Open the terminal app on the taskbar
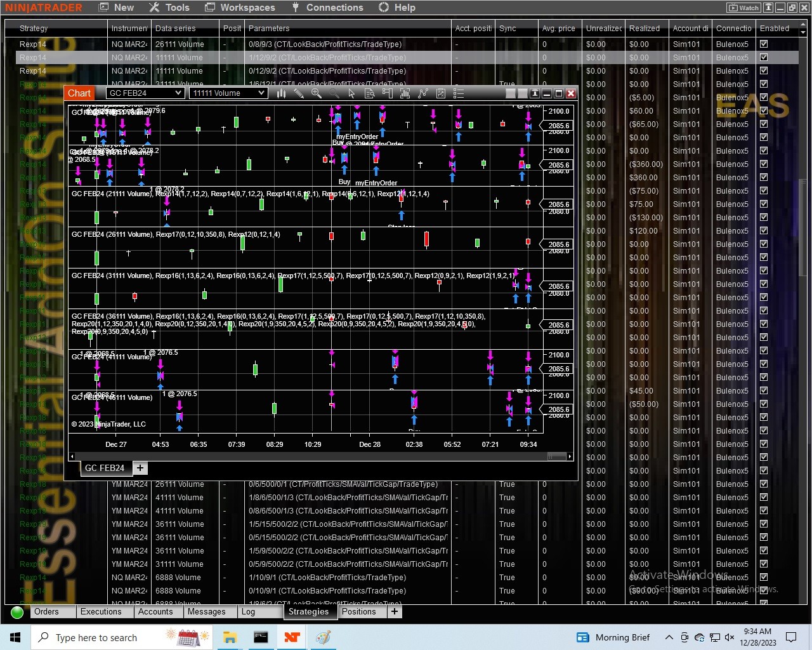The height and width of the screenshot is (650, 812). [261, 637]
